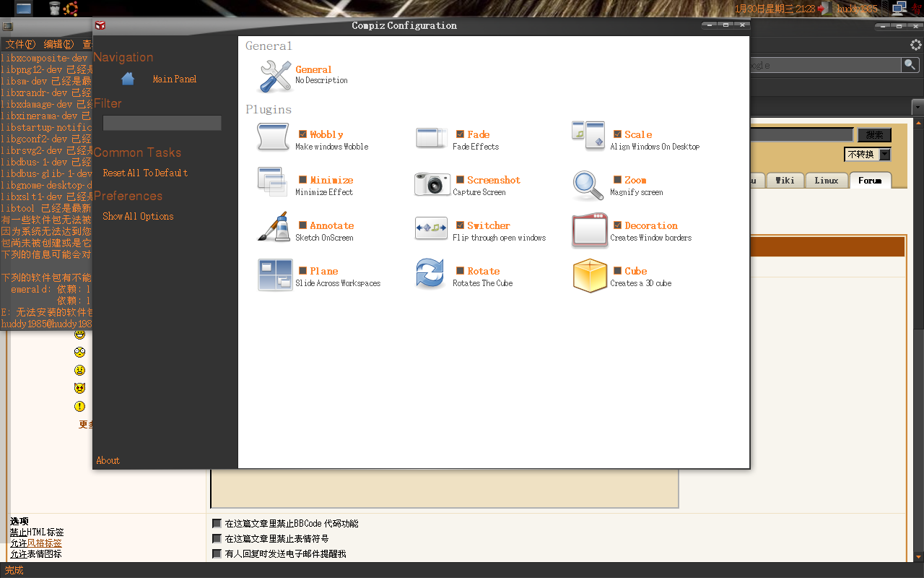Select the Forum tab on forum page
This screenshot has height=578, width=924.
click(x=870, y=181)
